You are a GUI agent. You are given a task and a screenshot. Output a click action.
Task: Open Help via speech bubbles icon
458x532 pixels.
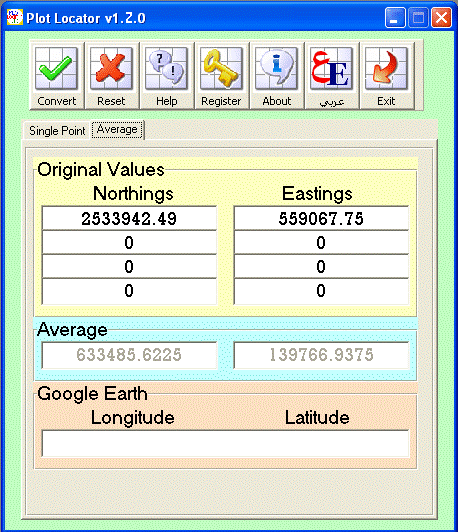coord(166,69)
